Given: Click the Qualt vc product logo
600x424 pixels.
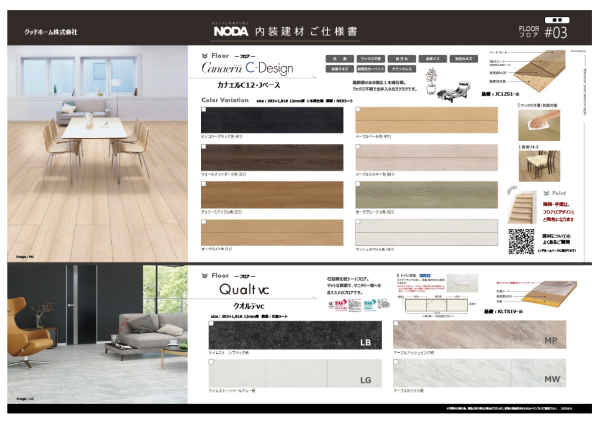Looking at the screenshot, I should pyautogui.click(x=244, y=289).
